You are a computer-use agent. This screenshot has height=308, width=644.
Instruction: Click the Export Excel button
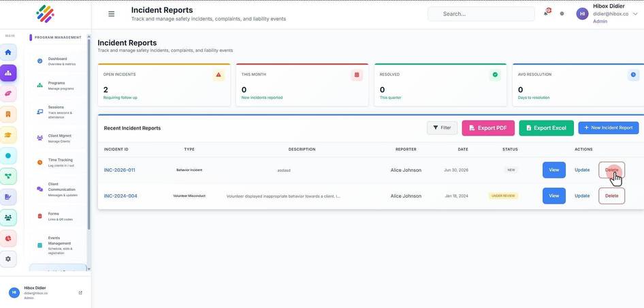click(x=546, y=128)
